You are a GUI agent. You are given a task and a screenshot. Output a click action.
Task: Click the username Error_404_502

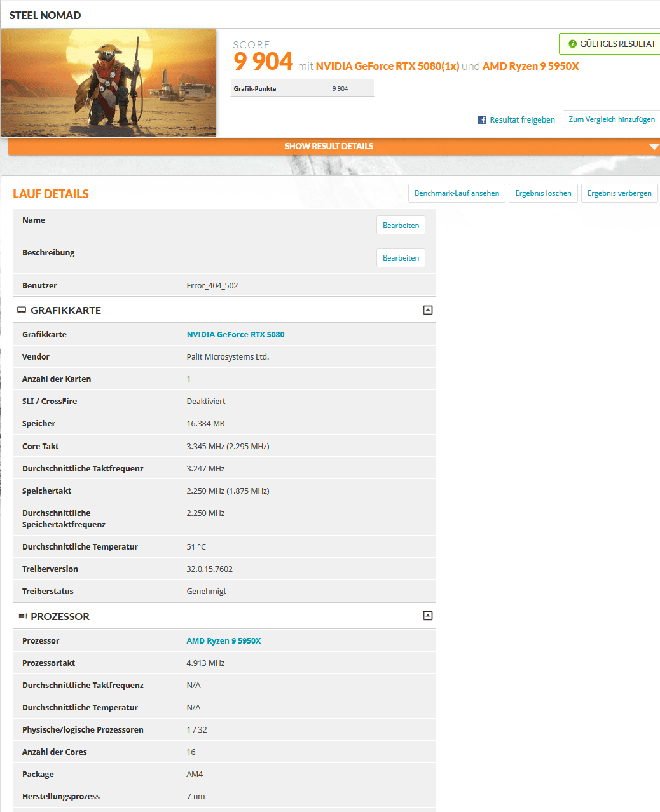212,286
